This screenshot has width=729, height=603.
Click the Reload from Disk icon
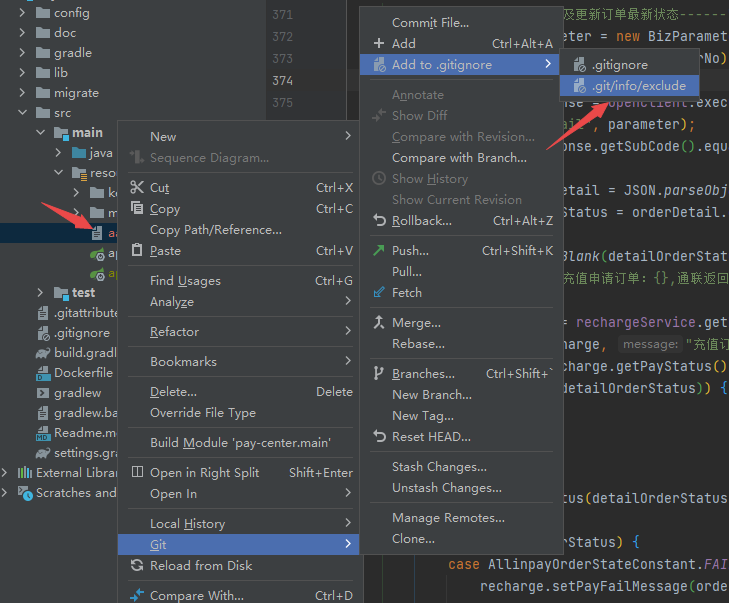[x=137, y=565]
